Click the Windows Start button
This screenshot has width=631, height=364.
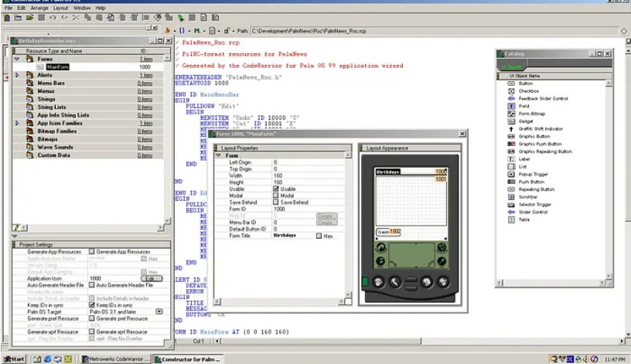14,359
